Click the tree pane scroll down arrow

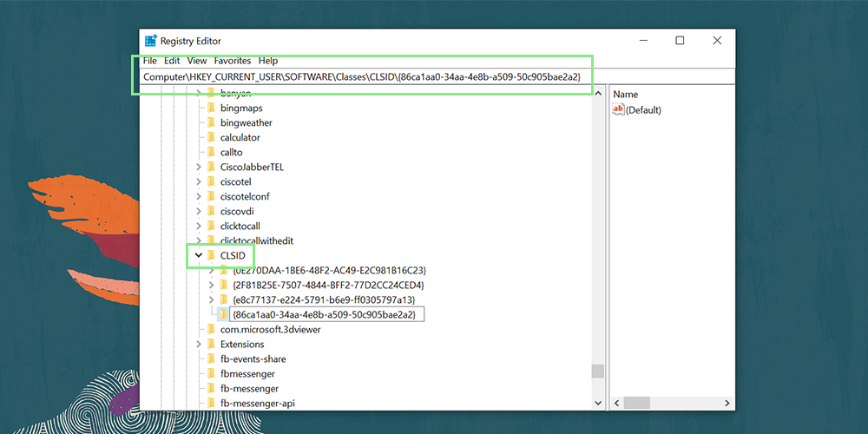click(597, 403)
